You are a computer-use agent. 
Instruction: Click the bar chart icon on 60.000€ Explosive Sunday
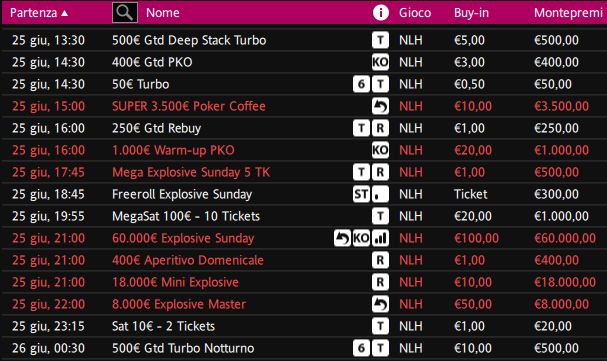point(380,238)
